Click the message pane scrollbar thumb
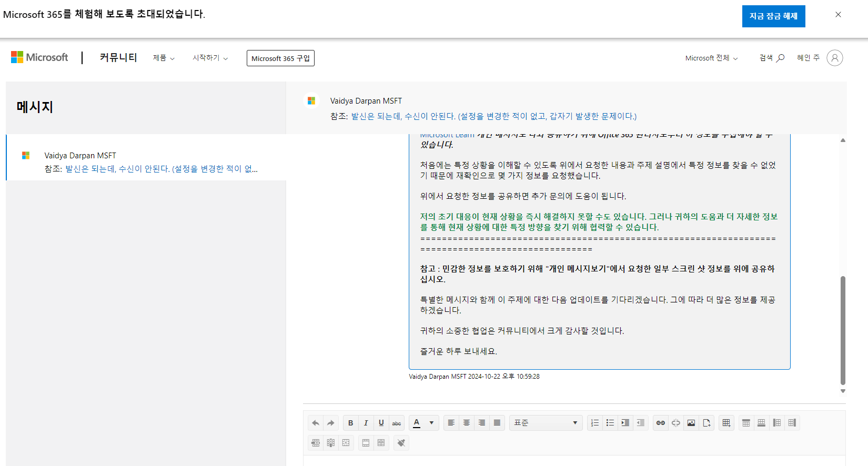Screen dimensions: 868x466 (843, 330)
